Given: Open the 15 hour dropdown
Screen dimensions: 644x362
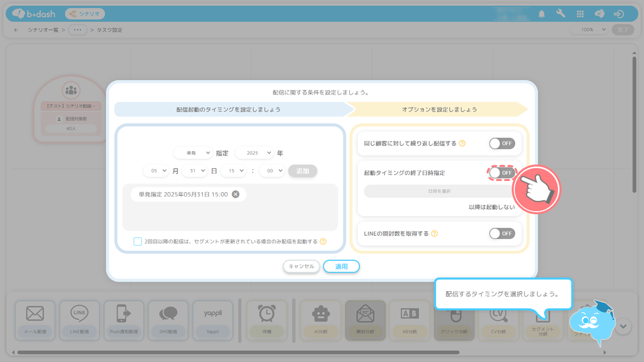Looking at the screenshot, I should pyautogui.click(x=233, y=171).
